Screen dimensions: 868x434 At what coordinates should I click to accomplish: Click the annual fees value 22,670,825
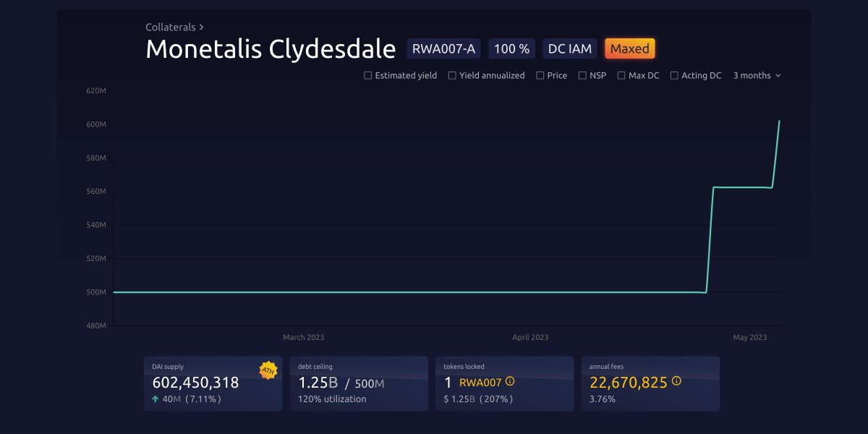coord(629,383)
